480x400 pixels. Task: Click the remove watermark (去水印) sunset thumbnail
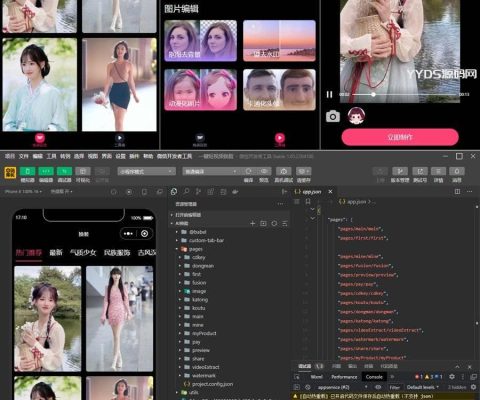[x=279, y=41]
